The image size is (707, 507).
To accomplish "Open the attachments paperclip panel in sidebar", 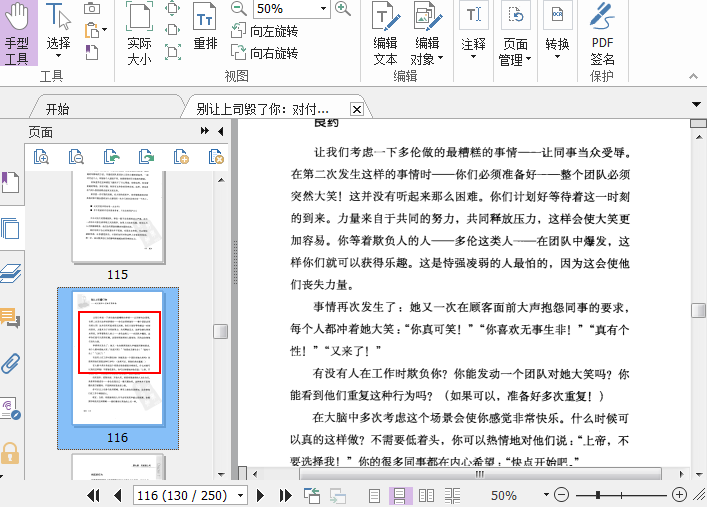I will tap(11, 363).
